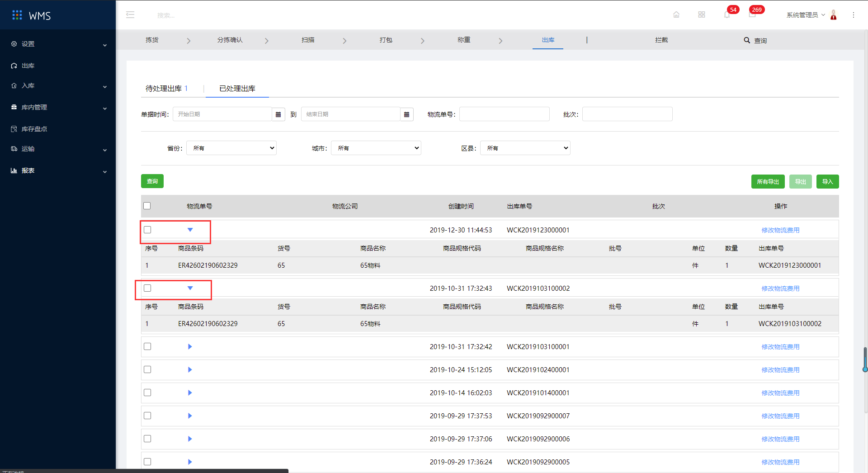Check the row for WCK2019123000001
868x473 pixels.
[x=147, y=230]
